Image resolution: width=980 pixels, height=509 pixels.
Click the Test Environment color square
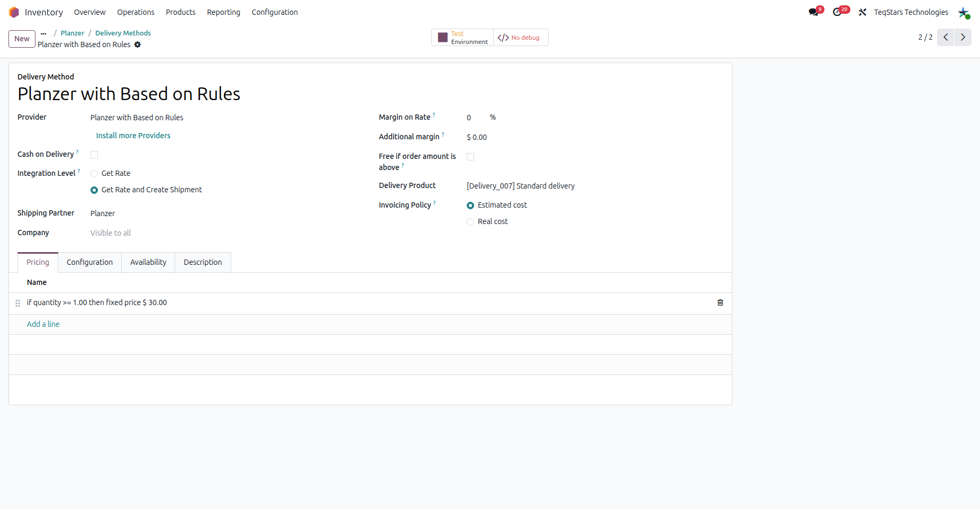(443, 38)
